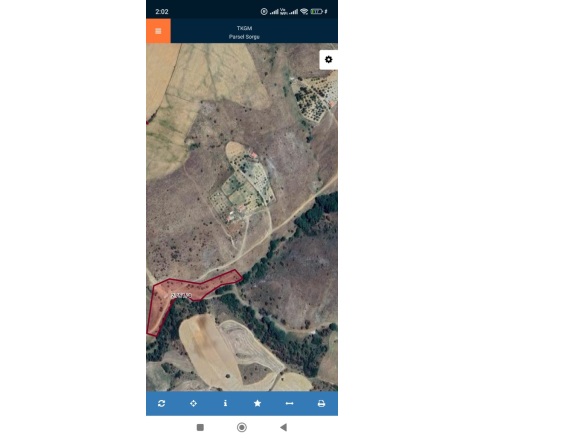Tap the 2:02 clock in status bar
This screenshot has width=585, height=439.
pyautogui.click(x=162, y=12)
